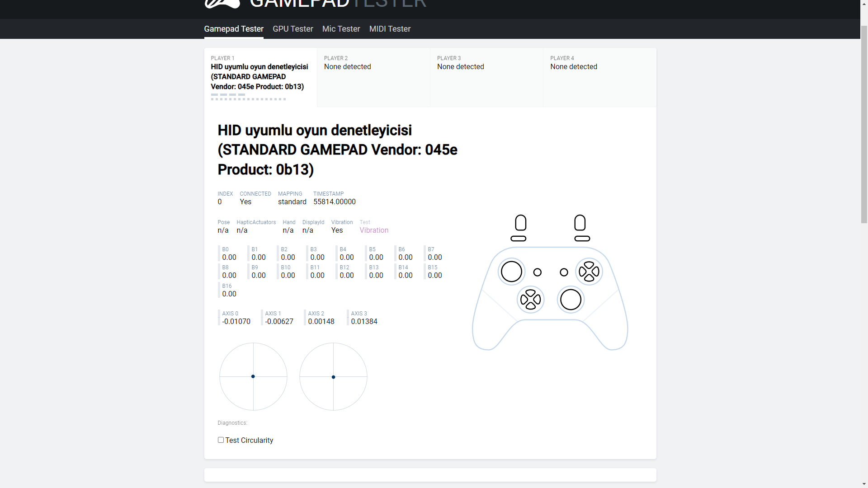Select the Player 2 slot
The width and height of the screenshot is (868, 488).
pyautogui.click(x=373, y=77)
